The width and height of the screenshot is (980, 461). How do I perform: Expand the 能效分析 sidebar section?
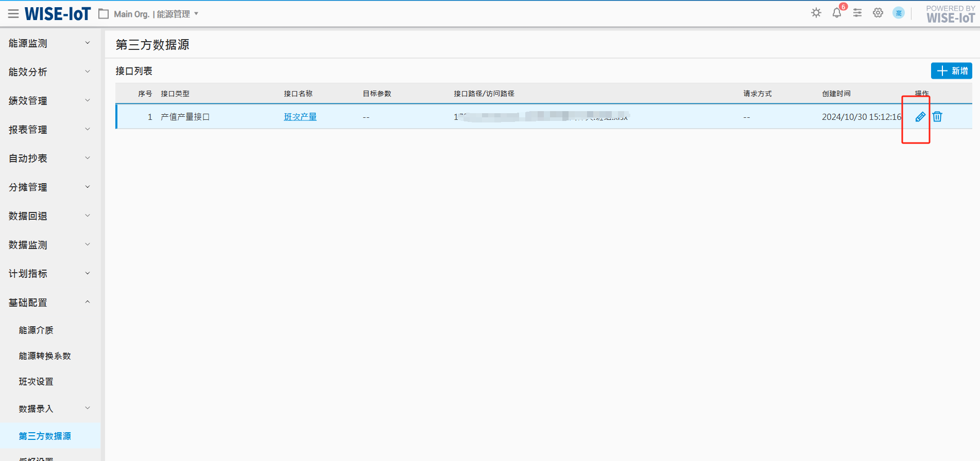49,72
